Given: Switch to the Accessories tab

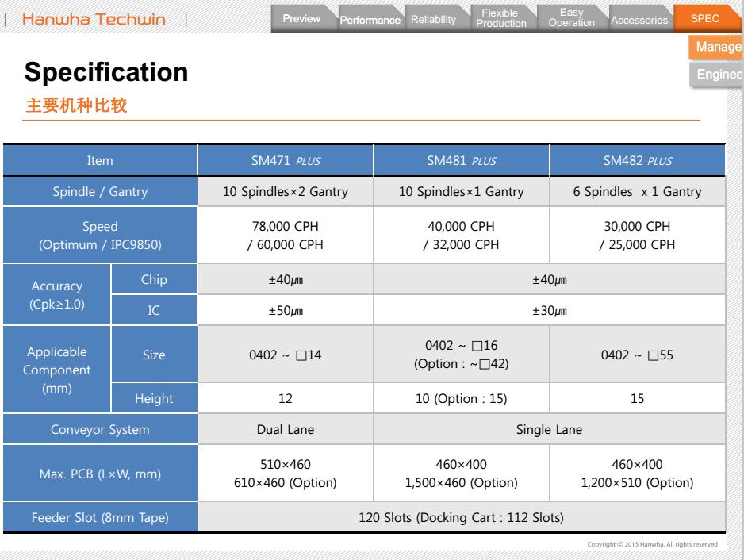Looking at the screenshot, I should (x=639, y=20).
